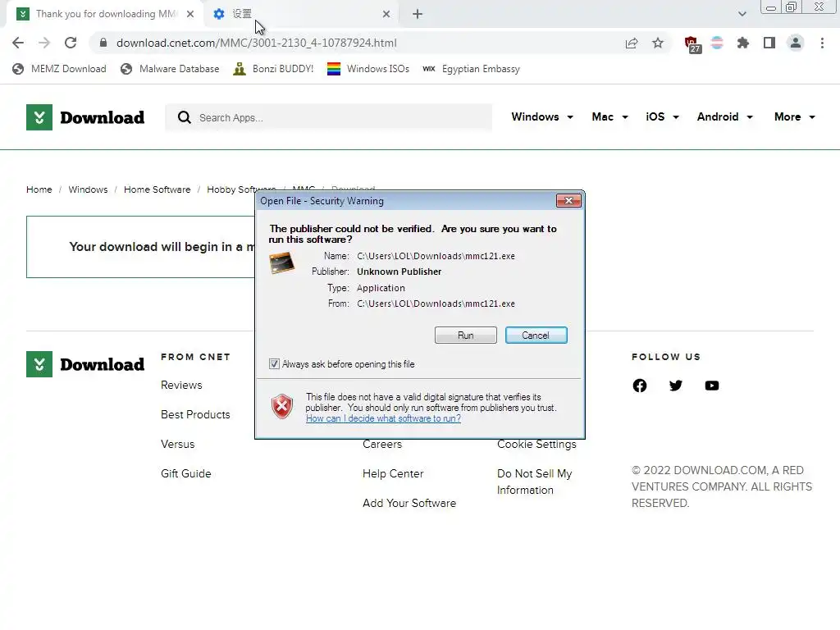The width and height of the screenshot is (840, 630).
Task: Toggle the browser side panel icon
Action: (769, 43)
